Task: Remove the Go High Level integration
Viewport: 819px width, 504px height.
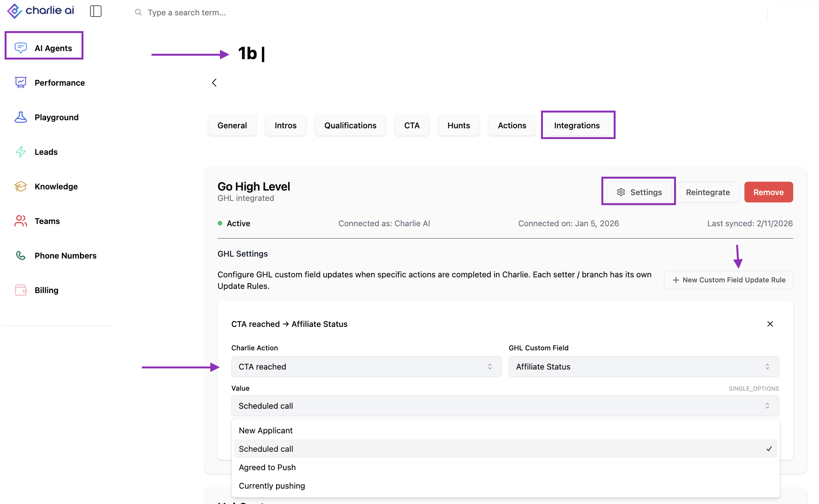Action: tap(769, 192)
